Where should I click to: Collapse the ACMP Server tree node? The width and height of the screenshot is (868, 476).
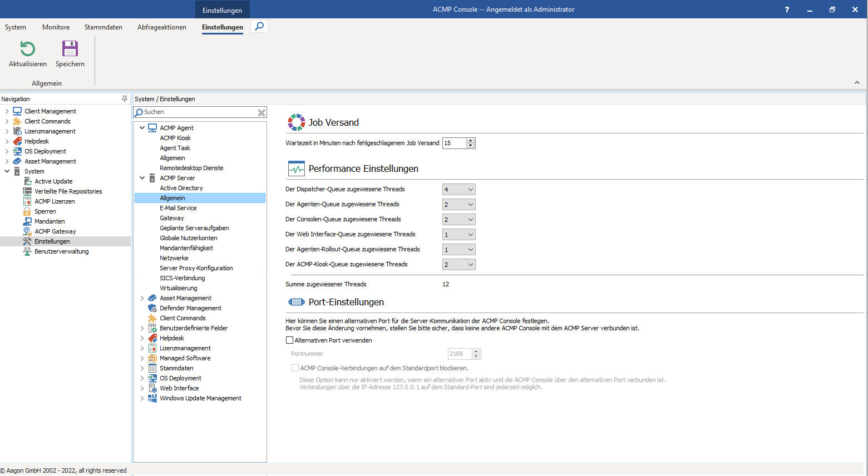pyautogui.click(x=142, y=178)
